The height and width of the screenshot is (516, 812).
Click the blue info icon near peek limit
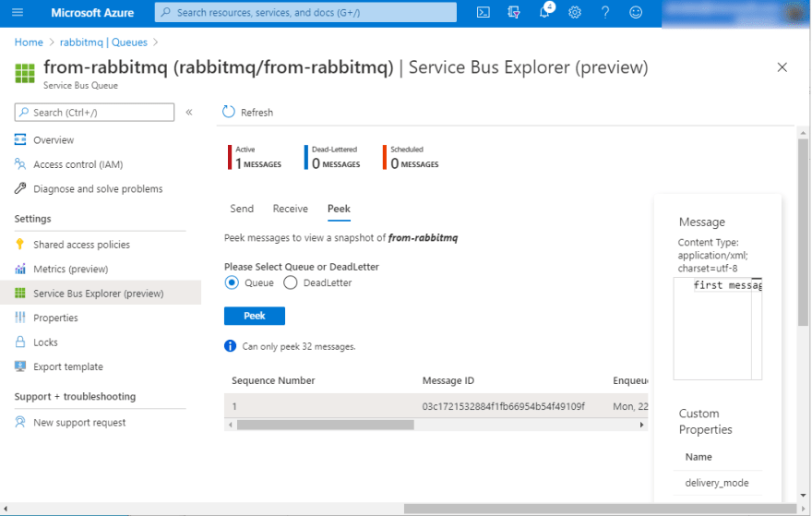(231, 346)
